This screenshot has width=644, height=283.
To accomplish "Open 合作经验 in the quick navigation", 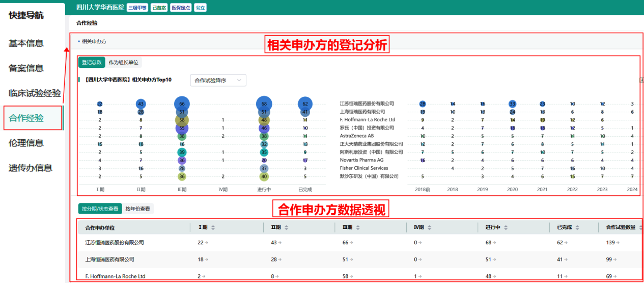I will (26, 118).
